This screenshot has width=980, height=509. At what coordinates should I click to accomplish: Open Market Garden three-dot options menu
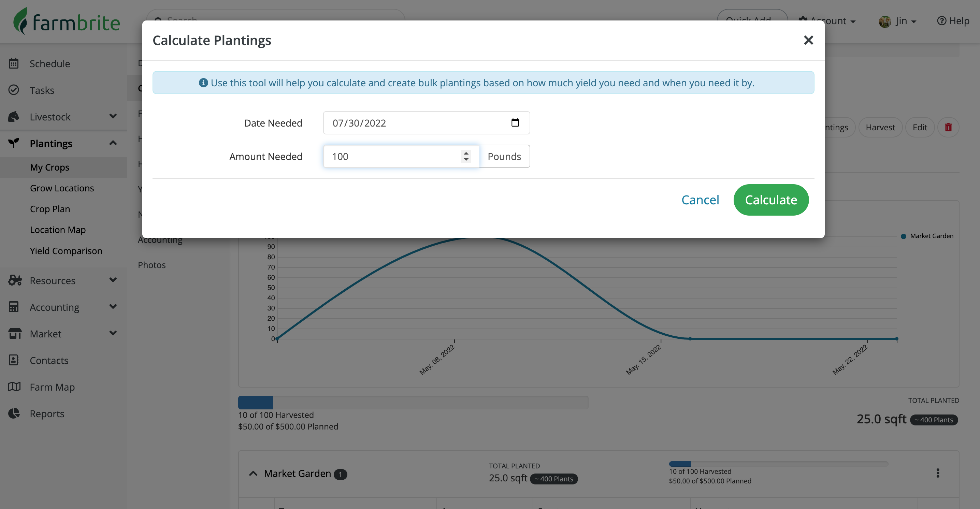[937, 473]
